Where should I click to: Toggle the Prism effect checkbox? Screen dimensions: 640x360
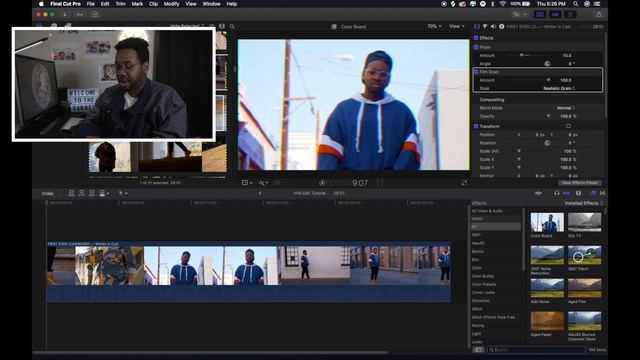pos(476,47)
